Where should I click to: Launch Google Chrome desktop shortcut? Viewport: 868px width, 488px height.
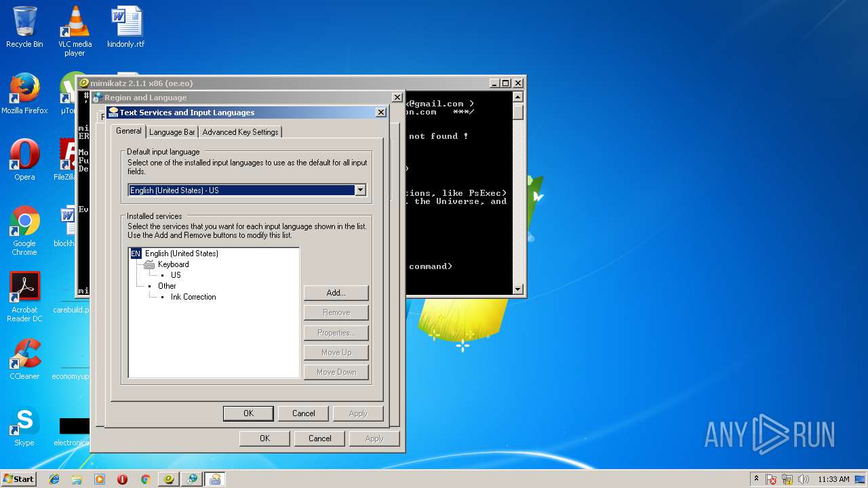click(24, 230)
